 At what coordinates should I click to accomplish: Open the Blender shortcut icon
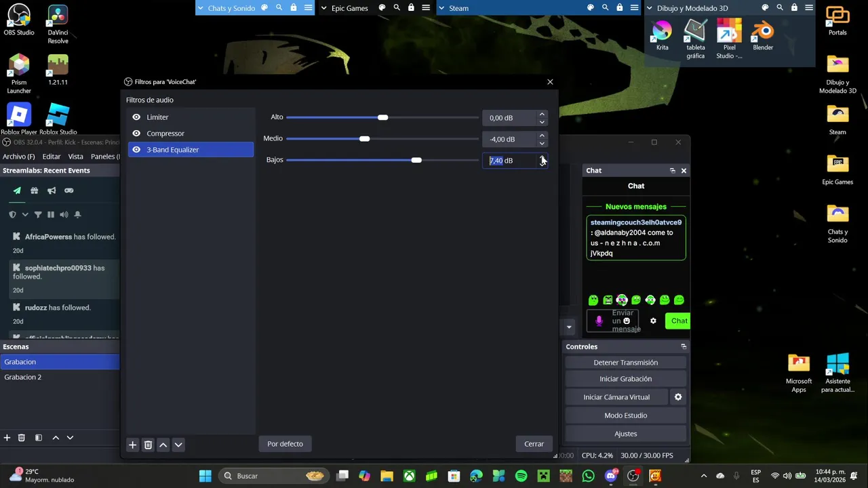click(763, 35)
